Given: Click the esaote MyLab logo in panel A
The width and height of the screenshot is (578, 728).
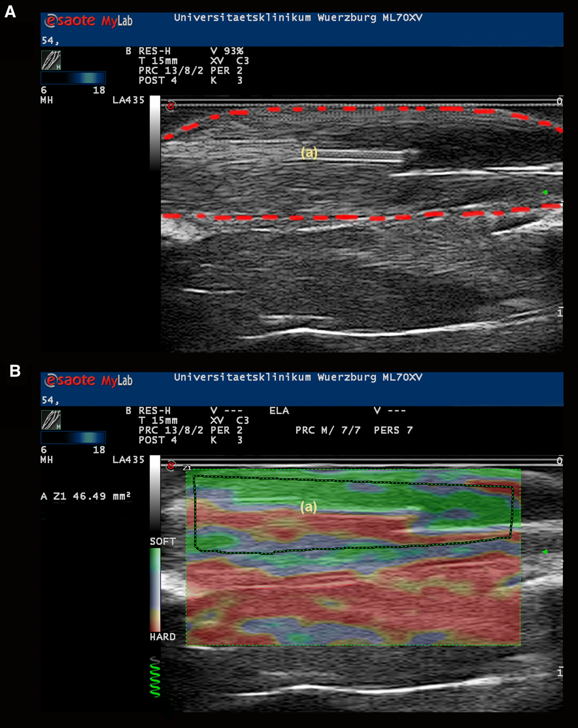Looking at the screenshot, I should 88,21.
